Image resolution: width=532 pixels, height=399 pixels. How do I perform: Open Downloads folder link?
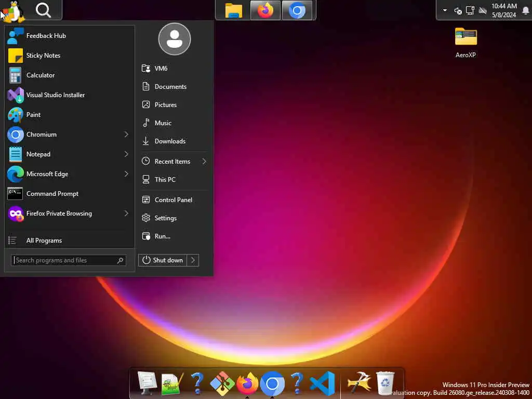click(x=174, y=141)
